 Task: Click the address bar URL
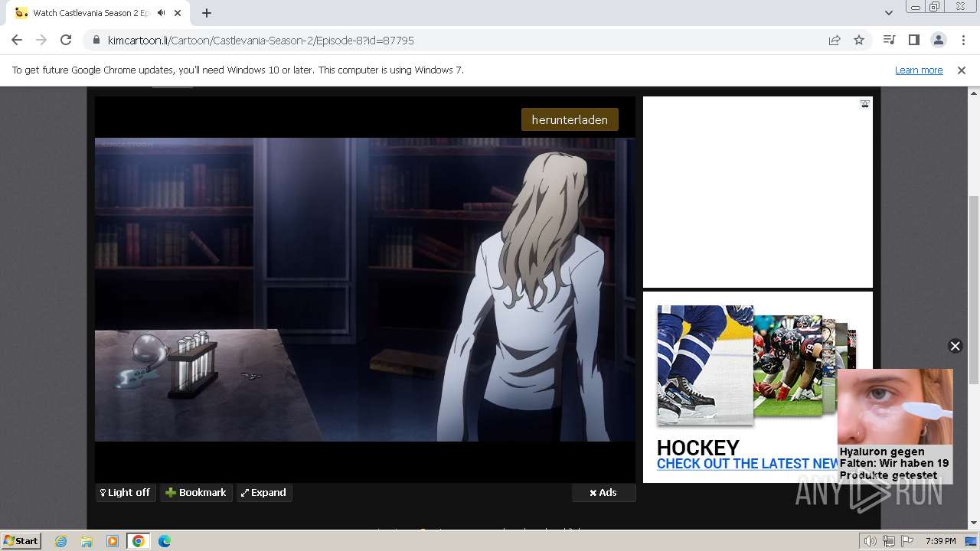point(260,40)
